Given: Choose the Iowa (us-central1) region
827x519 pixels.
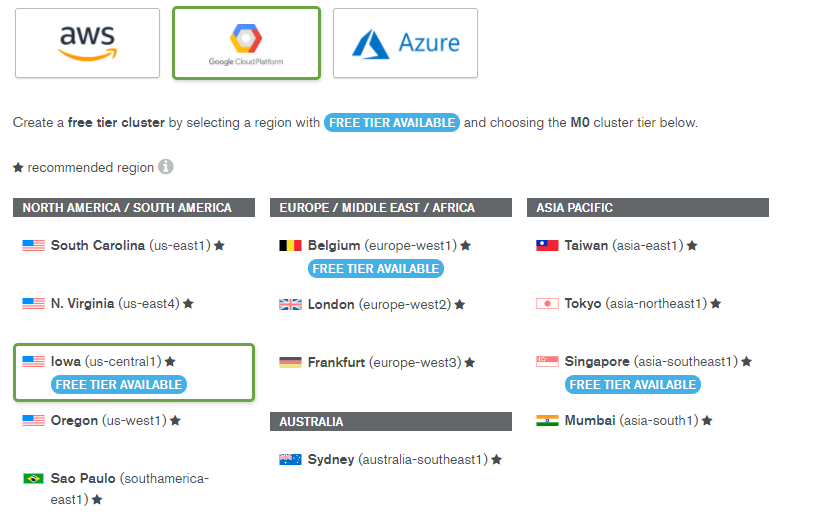Looking at the screenshot, I should click(x=105, y=361).
